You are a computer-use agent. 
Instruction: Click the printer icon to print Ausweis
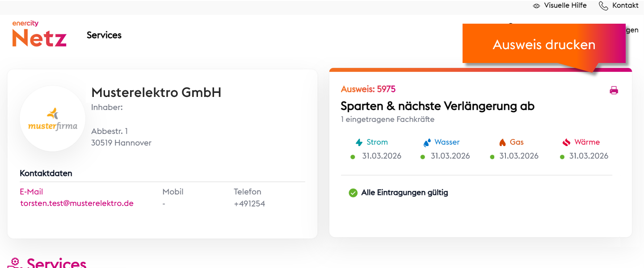(x=614, y=90)
